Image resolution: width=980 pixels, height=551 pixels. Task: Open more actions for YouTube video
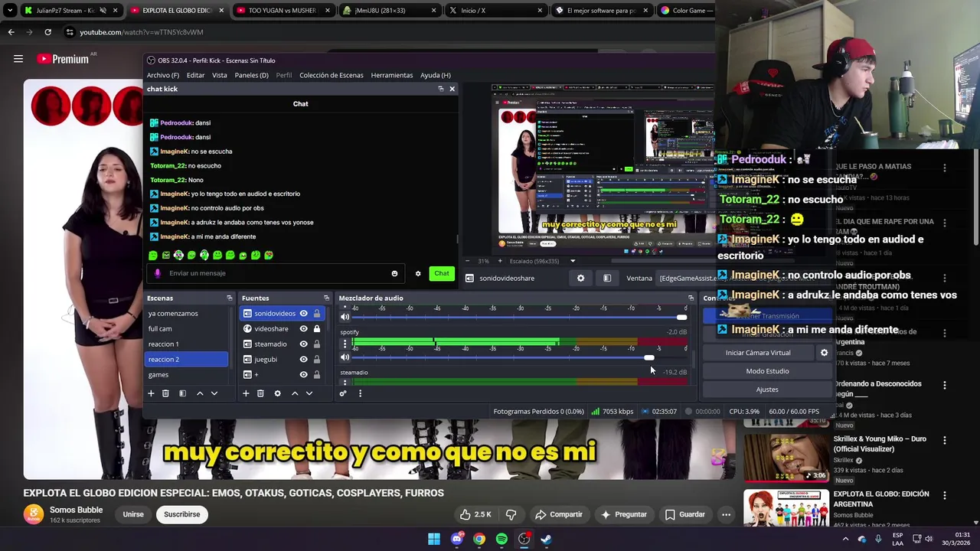pyautogui.click(x=726, y=514)
